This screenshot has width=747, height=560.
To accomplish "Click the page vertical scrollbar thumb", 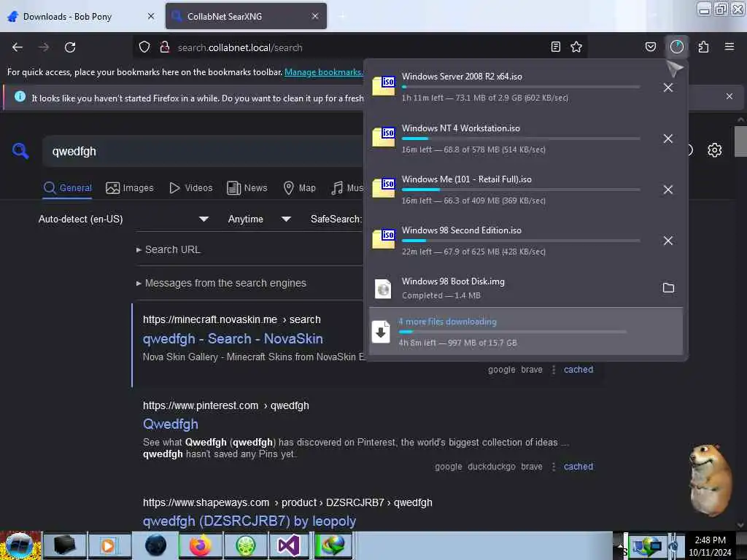I will pyautogui.click(x=740, y=141).
